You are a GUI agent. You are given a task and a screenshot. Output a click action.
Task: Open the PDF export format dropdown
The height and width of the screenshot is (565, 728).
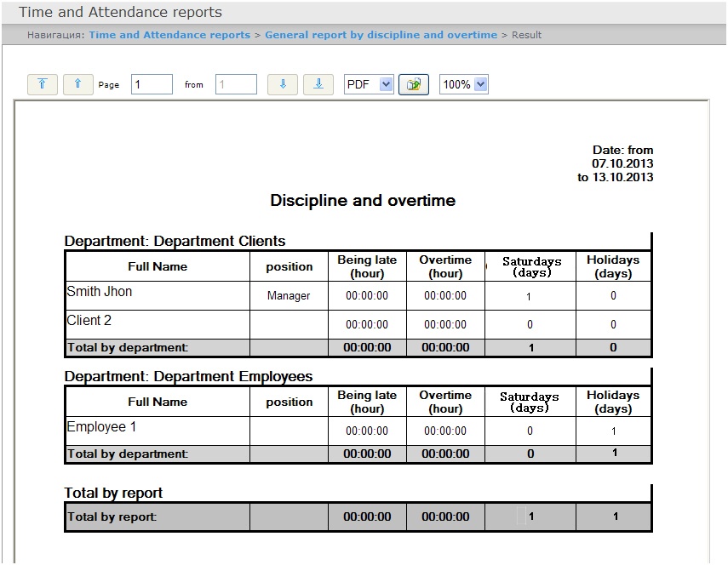tap(368, 84)
